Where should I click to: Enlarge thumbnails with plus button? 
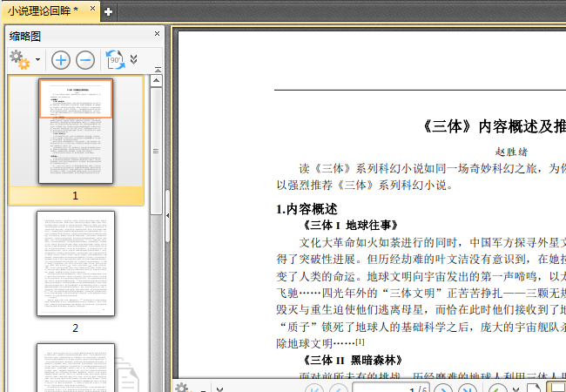61,60
